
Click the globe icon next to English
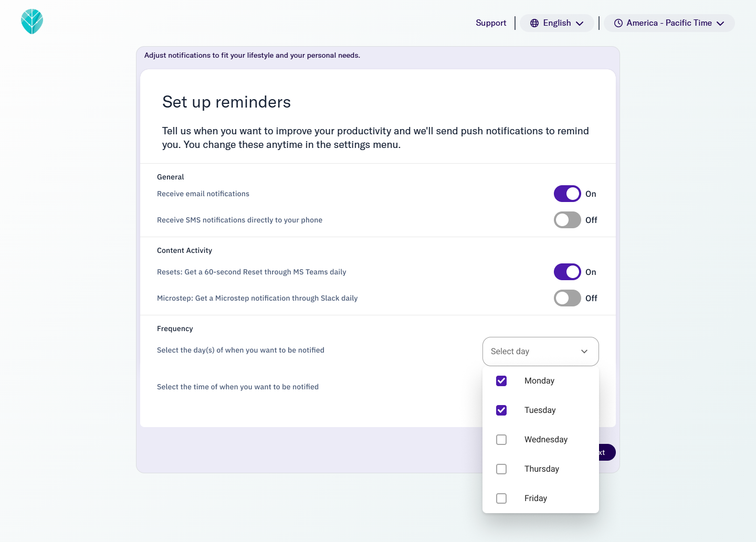(x=534, y=23)
